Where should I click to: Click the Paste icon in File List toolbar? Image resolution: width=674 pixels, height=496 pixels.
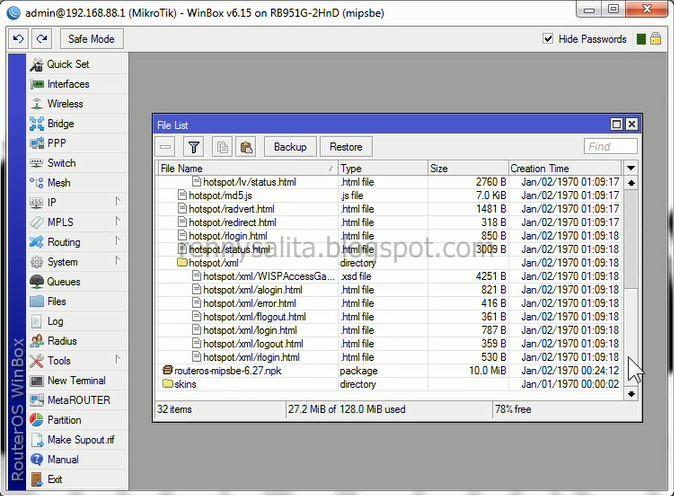click(246, 147)
